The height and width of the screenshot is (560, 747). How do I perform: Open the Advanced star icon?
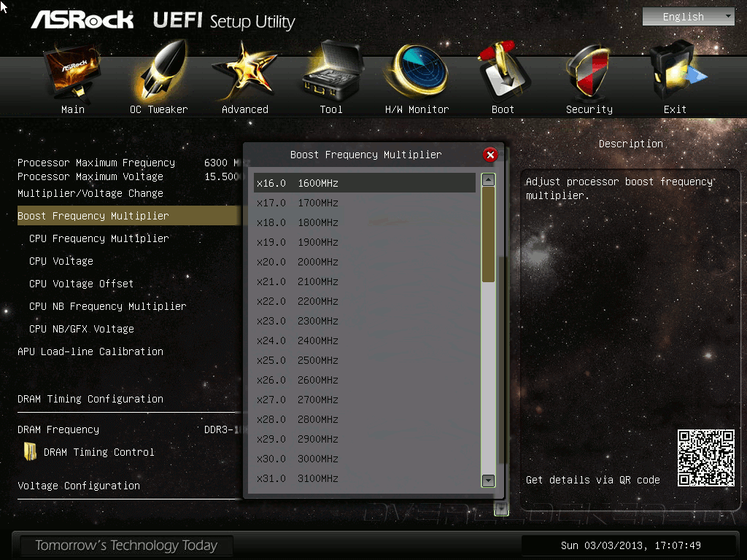click(244, 71)
